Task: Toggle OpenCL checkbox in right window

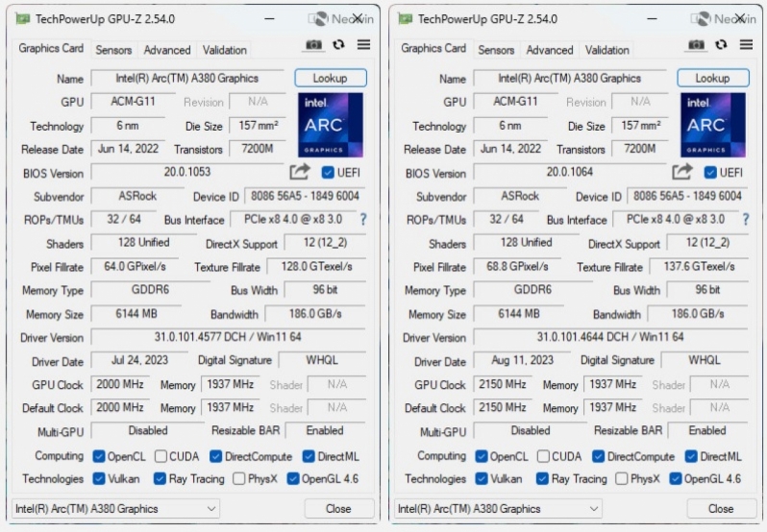Action: click(x=482, y=456)
